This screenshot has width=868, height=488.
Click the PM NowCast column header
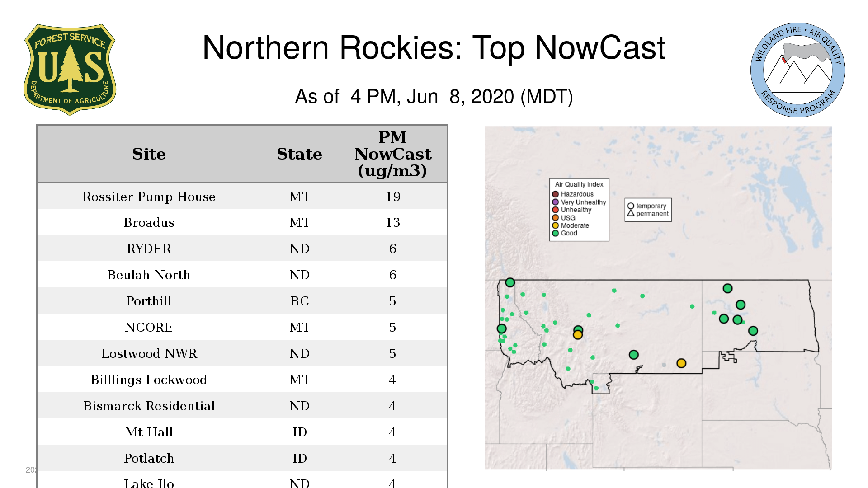[x=392, y=154]
